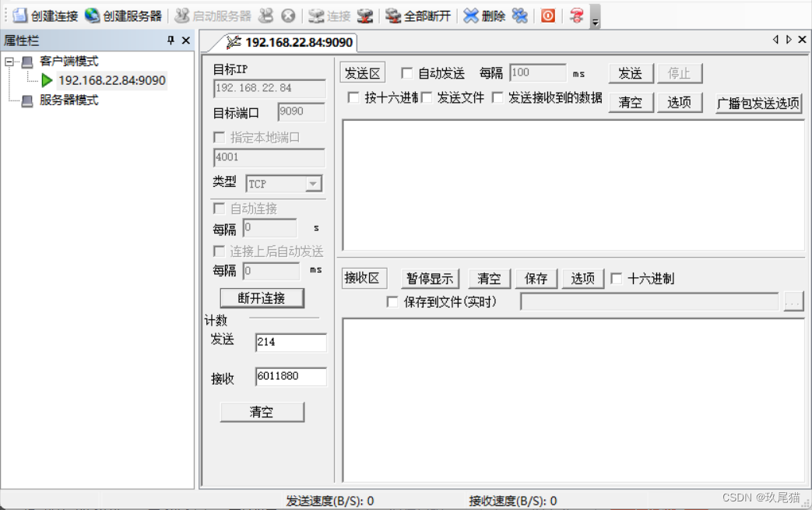812x510 pixels.
Task: Enable 自动发送 checkbox
Action: click(407, 73)
